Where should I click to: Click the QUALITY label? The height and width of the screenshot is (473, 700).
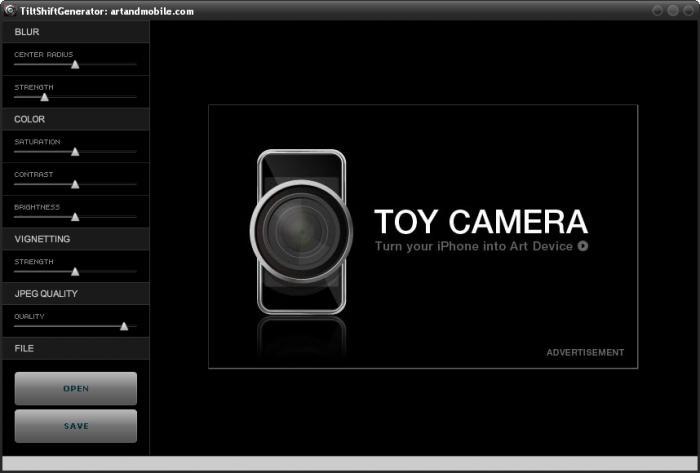pyautogui.click(x=29, y=316)
